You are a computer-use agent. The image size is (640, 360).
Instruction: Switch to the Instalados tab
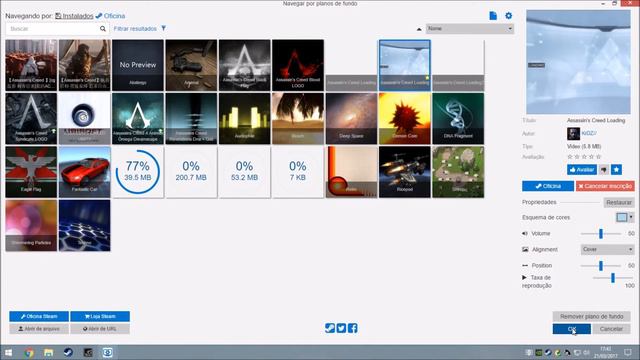[x=74, y=16]
